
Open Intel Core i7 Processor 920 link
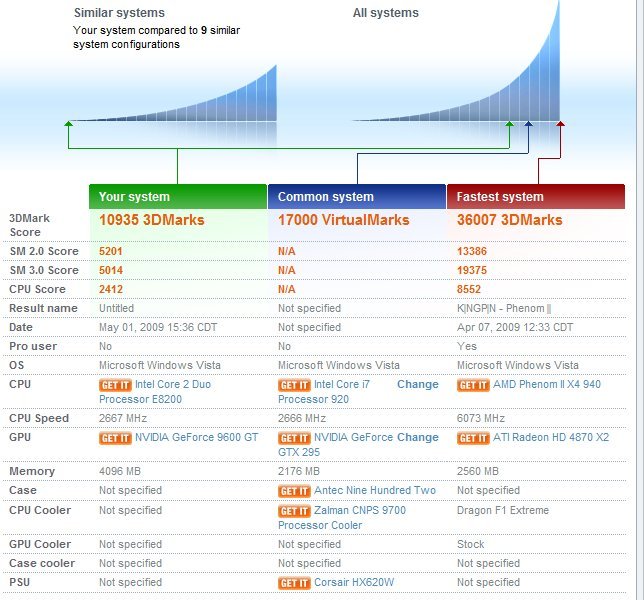pyautogui.click(x=324, y=392)
